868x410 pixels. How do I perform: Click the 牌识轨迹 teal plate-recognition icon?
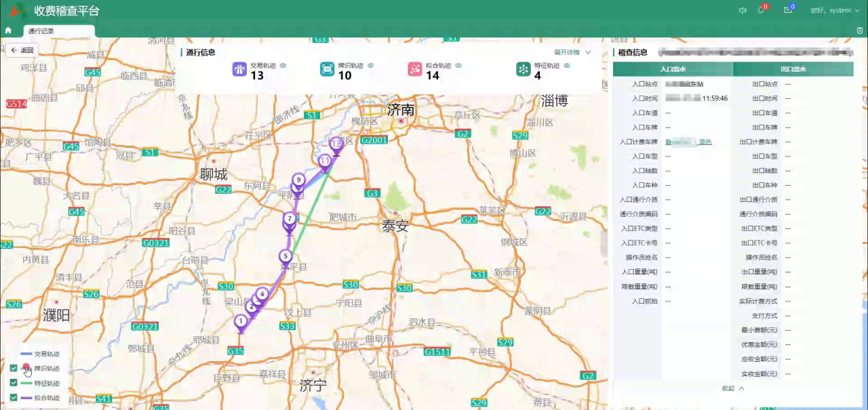point(328,69)
